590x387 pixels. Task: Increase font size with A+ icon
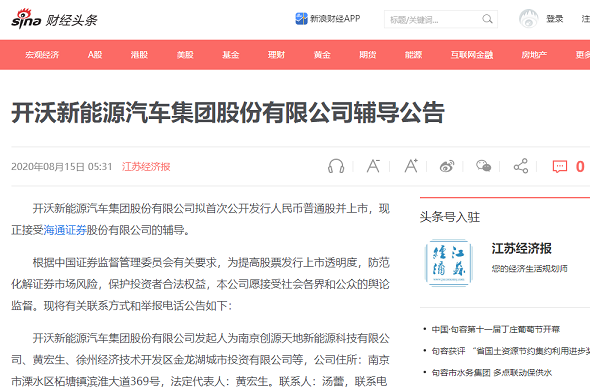[411, 165]
